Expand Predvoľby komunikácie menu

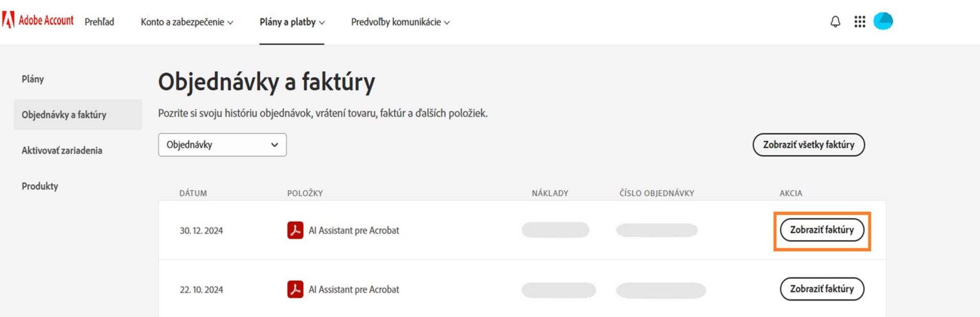click(400, 22)
